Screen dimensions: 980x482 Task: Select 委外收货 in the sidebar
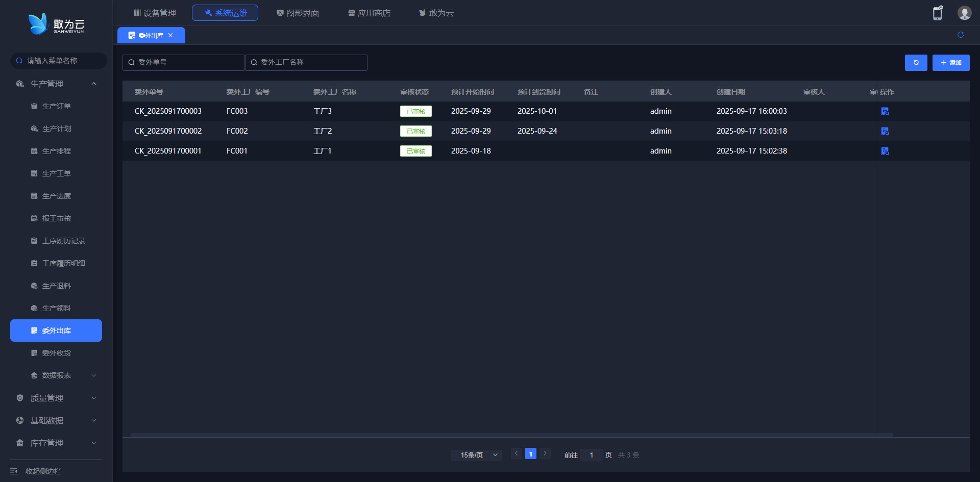coord(56,353)
